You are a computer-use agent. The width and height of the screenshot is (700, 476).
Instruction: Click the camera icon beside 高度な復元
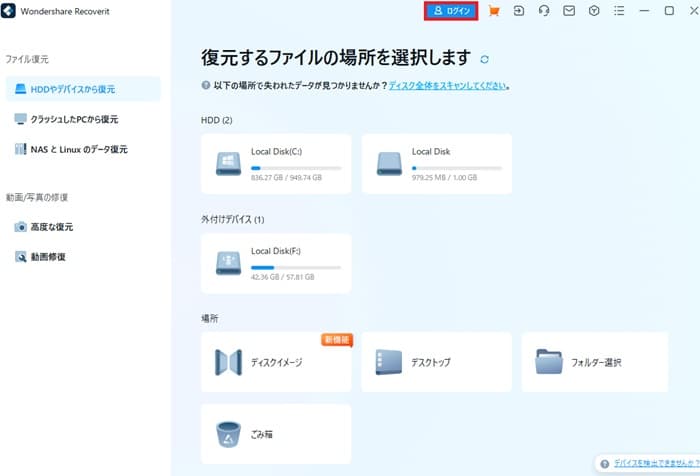21,227
